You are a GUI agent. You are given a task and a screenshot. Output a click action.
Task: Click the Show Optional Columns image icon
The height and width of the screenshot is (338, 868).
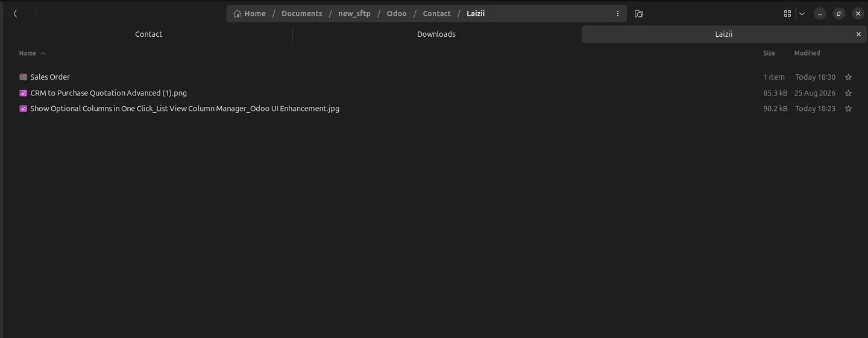click(x=23, y=109)
